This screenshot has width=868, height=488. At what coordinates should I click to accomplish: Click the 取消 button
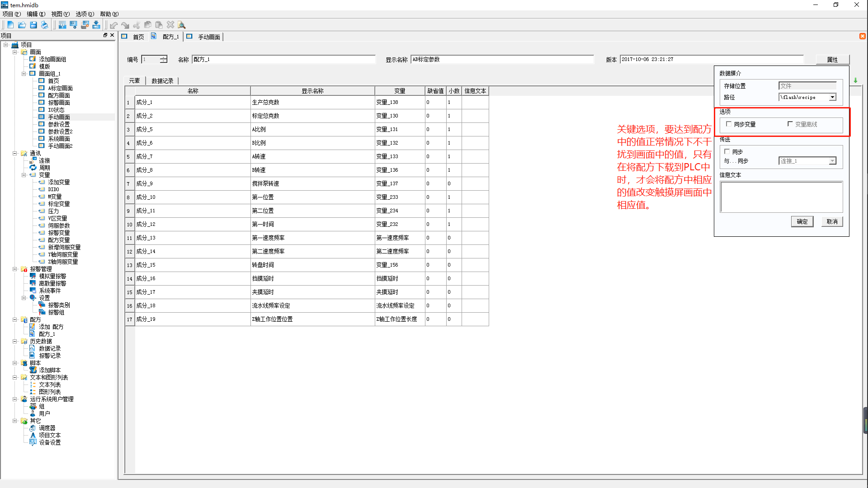tap(832, 221)
